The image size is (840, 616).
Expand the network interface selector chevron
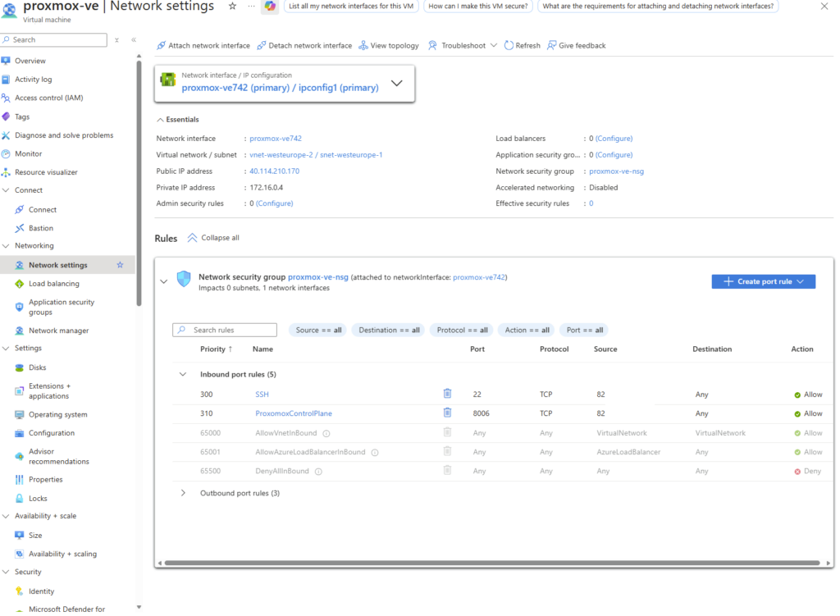pyautogui.click(x=396, y=83)
